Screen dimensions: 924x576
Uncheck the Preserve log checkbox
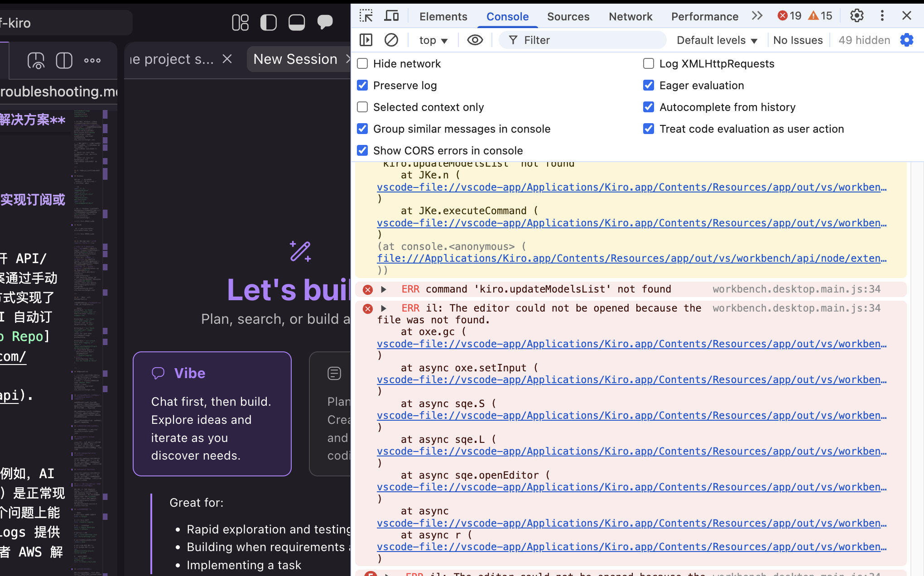point(362,86)
